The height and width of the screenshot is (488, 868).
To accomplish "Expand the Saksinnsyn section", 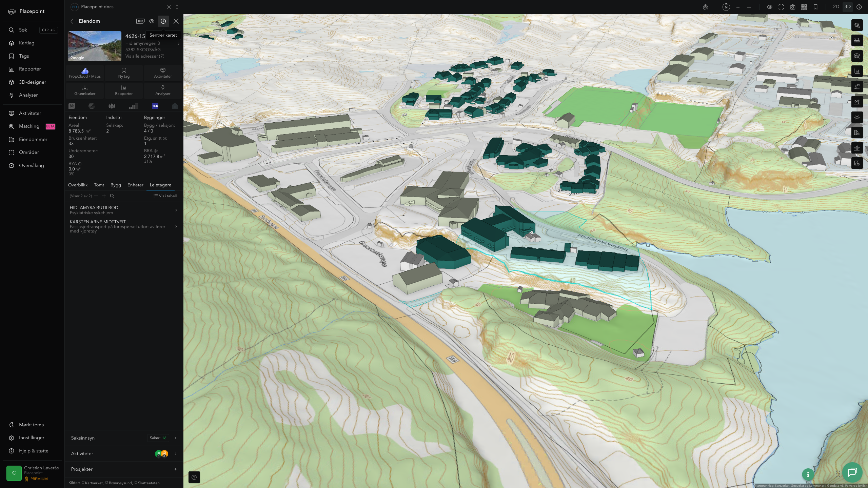I will coord(124,438).
